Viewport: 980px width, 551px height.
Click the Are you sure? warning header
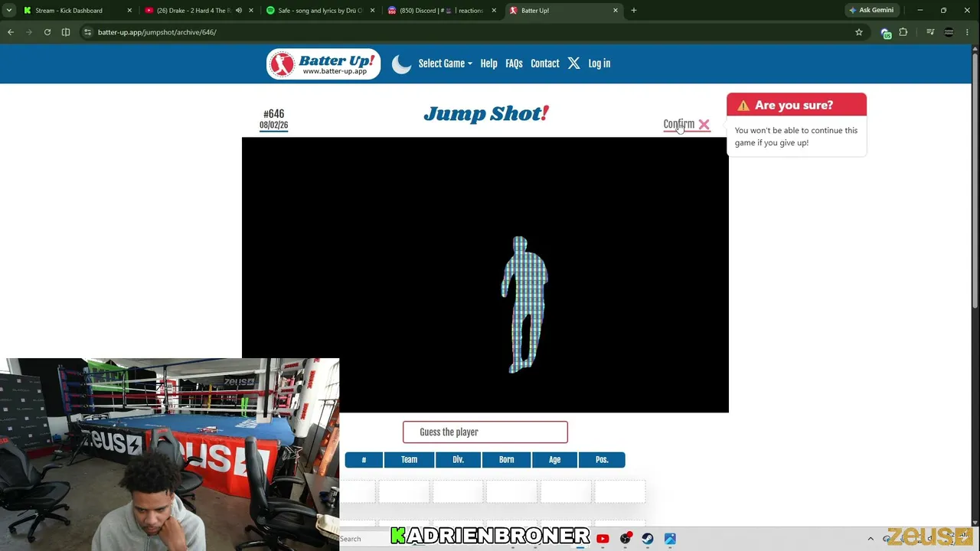pos(796,105)
